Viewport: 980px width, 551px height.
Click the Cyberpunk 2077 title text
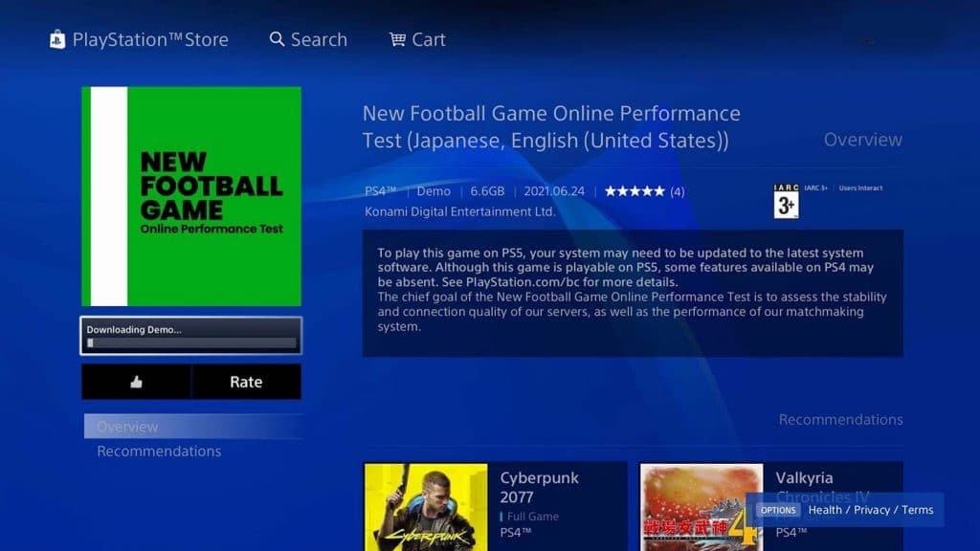pos(539,487)
